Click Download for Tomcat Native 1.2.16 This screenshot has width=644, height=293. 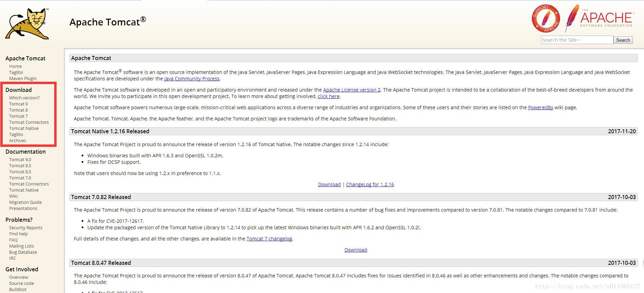[329, 184]
